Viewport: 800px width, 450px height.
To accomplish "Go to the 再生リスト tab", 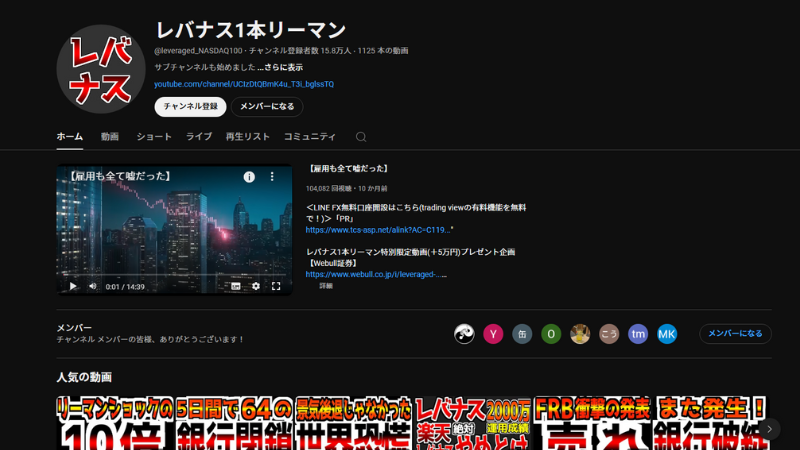I will pyautogui.click(x=247, y=137).
